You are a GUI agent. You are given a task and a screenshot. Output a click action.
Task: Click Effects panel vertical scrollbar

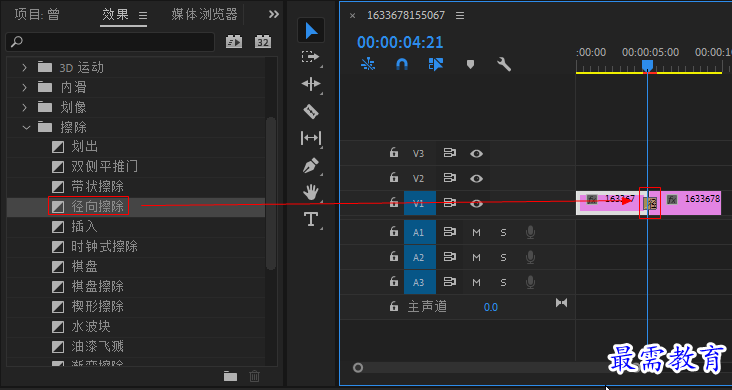coord(271,193)
